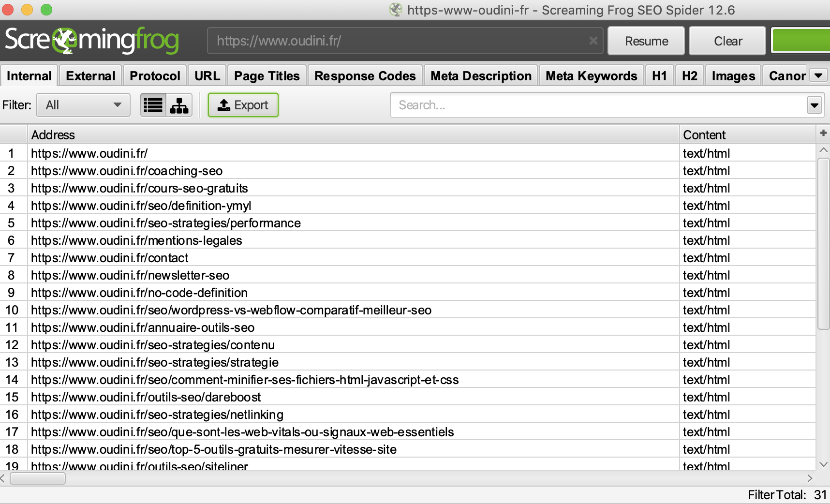Select the seo-strategies/performance URL row

[x=408, y=223]
